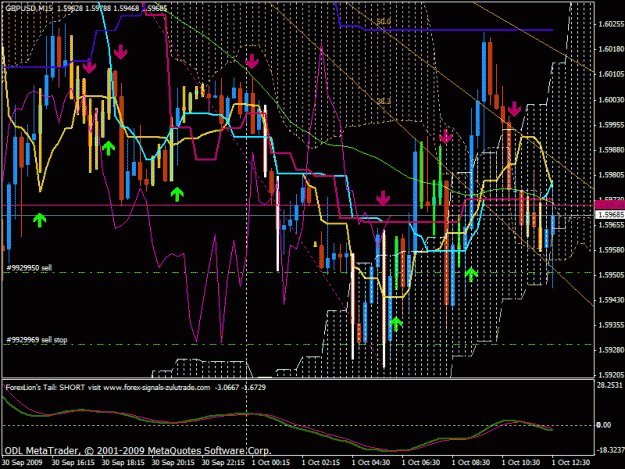This screenshot has width=625, height=469.
Task: Click the -18.3237 indicator scale value
Action: (x=610, y=450)
